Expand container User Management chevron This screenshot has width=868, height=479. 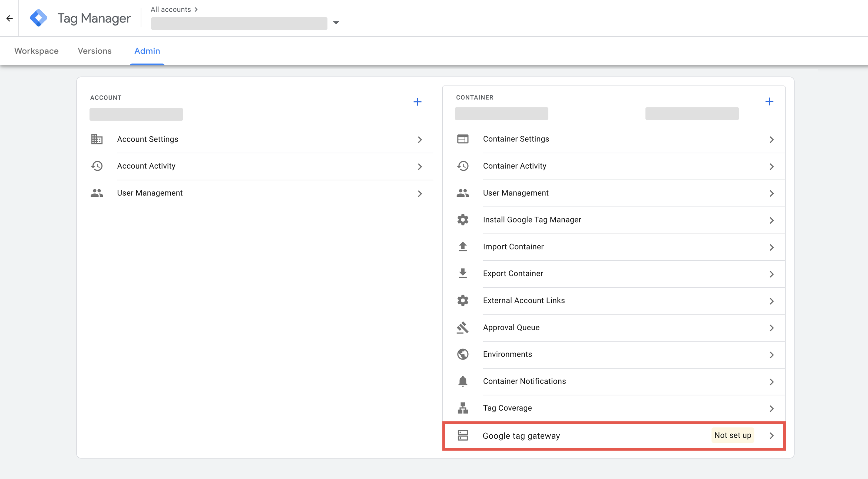click(772, 193)
